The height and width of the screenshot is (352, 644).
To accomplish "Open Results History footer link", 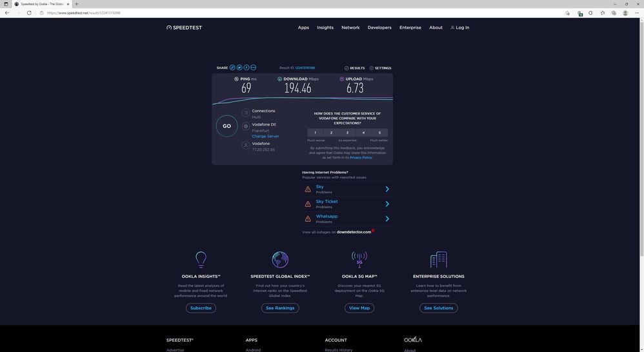I will pyautogui.click(x=338, y=350).
